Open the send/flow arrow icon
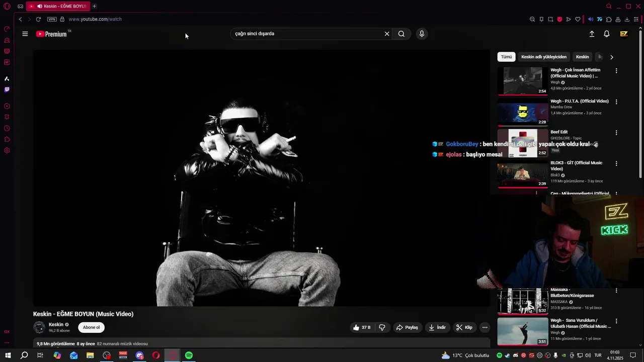The width and height of the screenshot is (644, 362). pos(569,19)
